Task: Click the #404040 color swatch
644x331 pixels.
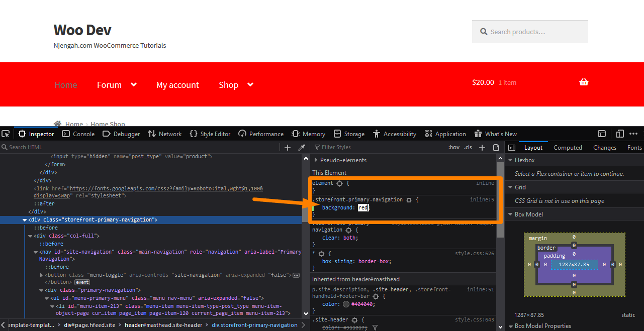Action: pyautogui.click(x=346, y=304)
